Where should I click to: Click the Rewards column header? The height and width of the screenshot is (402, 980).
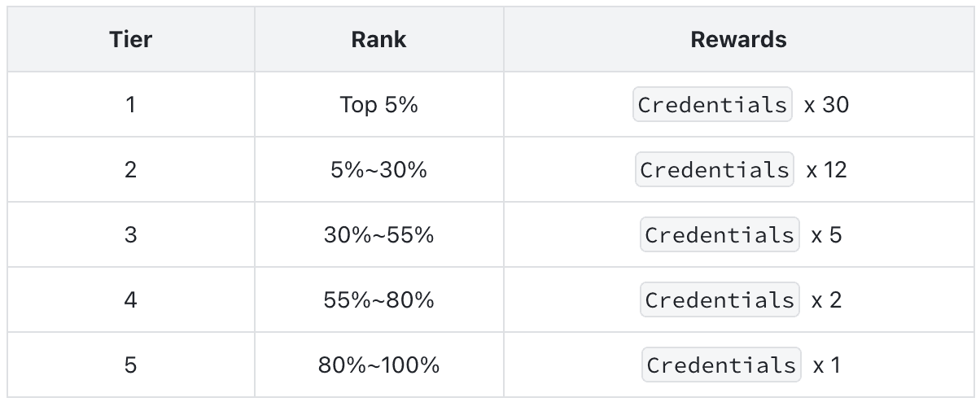[x=738, y=40]
